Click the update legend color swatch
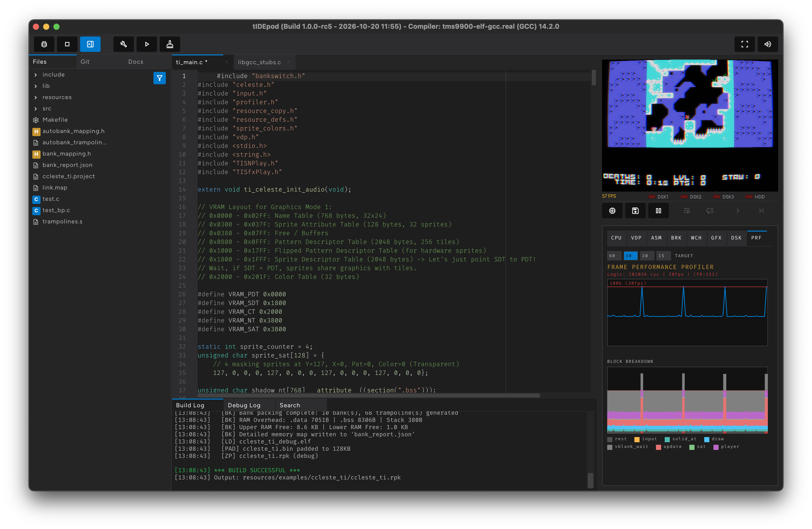Image resolution: width=812 pixels, height=529 pixels. coord(659,447)
